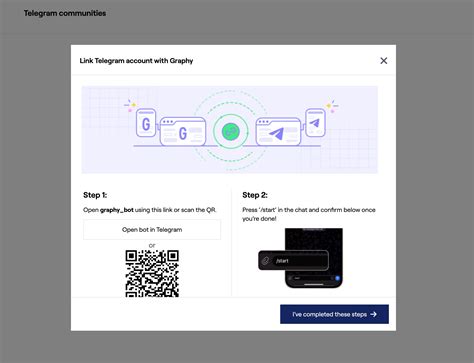Click the Open bot in Telegram button
The image size is (474, 363).
tap(152, 230)
